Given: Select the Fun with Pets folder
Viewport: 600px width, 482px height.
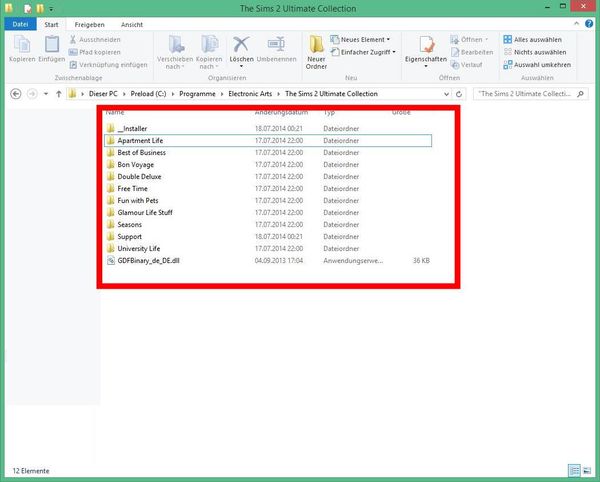Looking at the screenshot, I should point(268,200).
